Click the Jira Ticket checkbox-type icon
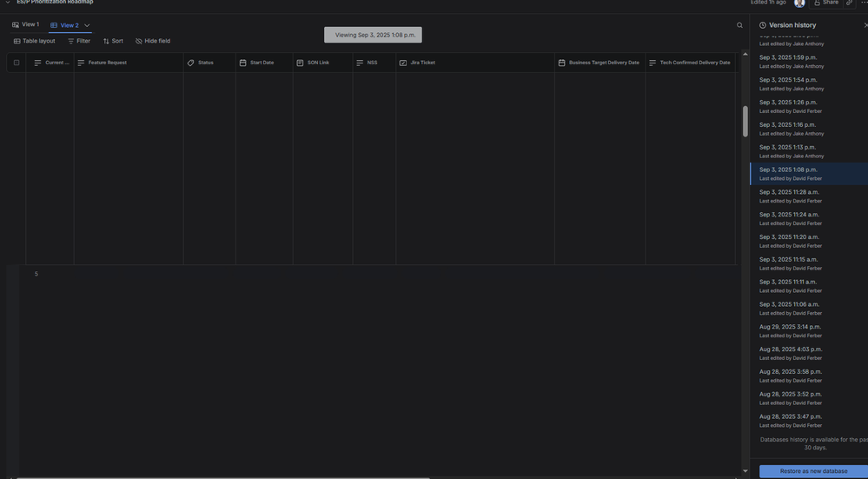This screenshot has width=868, height=479. point(403,63)
